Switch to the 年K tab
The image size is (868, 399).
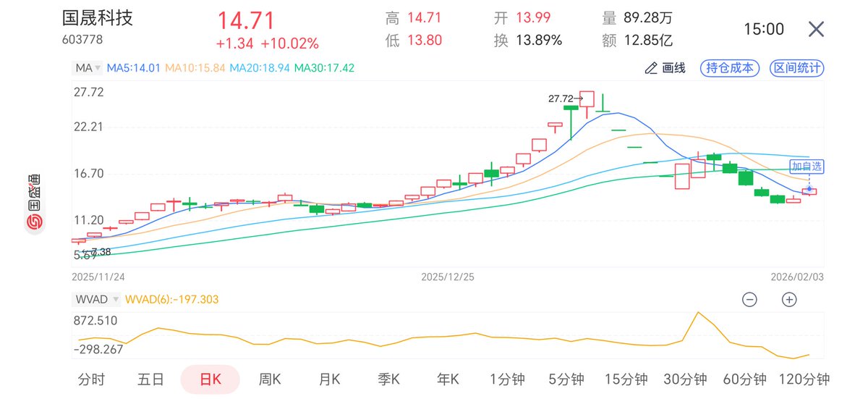pyautogui.click(x=448, y=379)
